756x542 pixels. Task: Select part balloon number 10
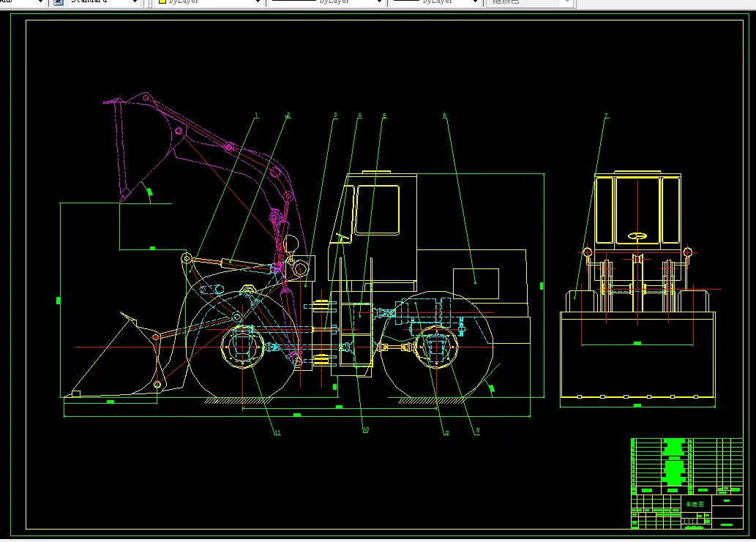pos(366,430)
